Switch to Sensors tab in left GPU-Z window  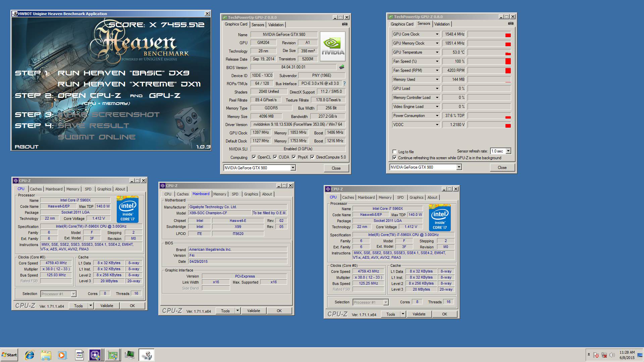point(258,24)
